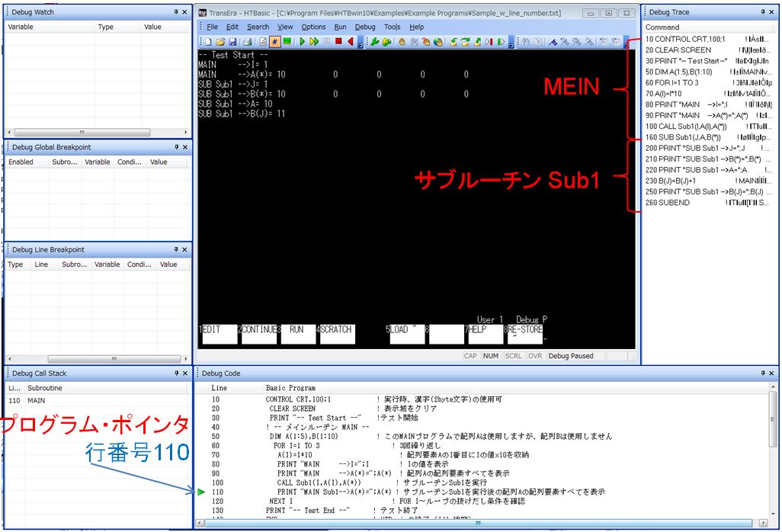
Task: Save the program with the floppy icon
Action: 232,42
